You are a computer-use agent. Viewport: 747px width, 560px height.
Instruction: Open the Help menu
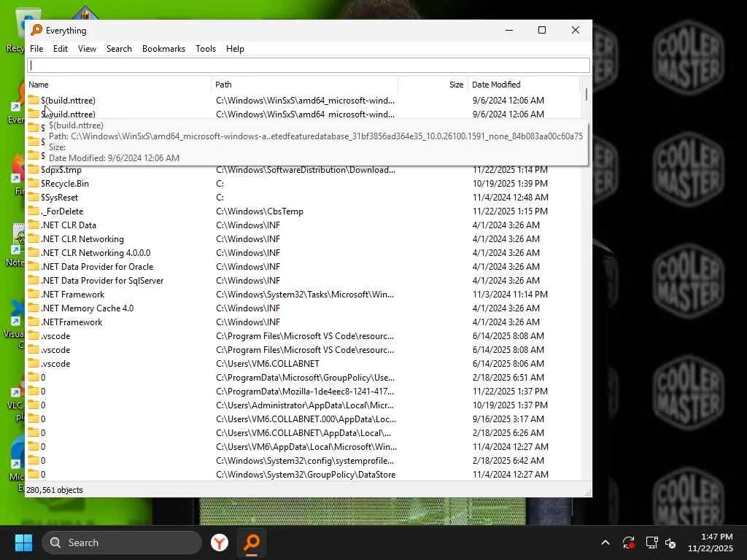[235, 49]
